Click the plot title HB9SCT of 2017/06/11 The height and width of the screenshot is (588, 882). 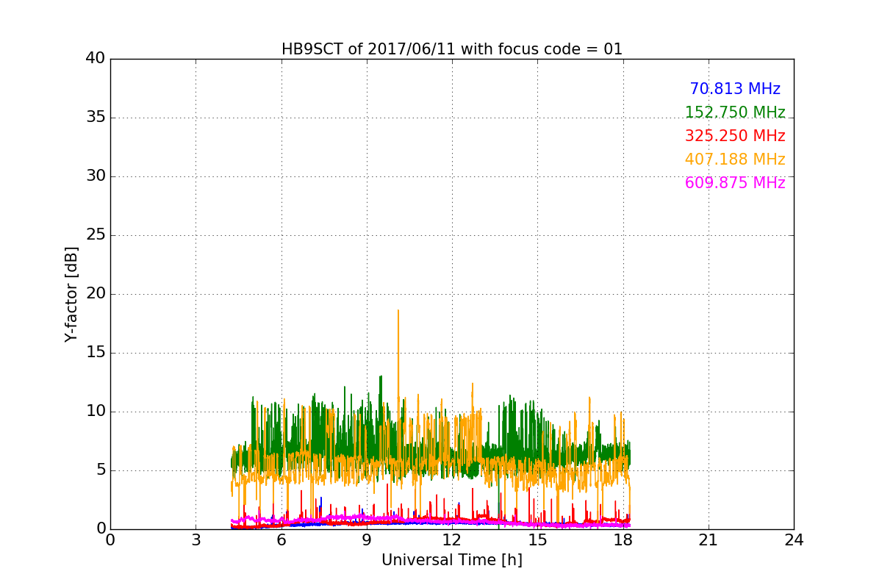pos(452,49)
